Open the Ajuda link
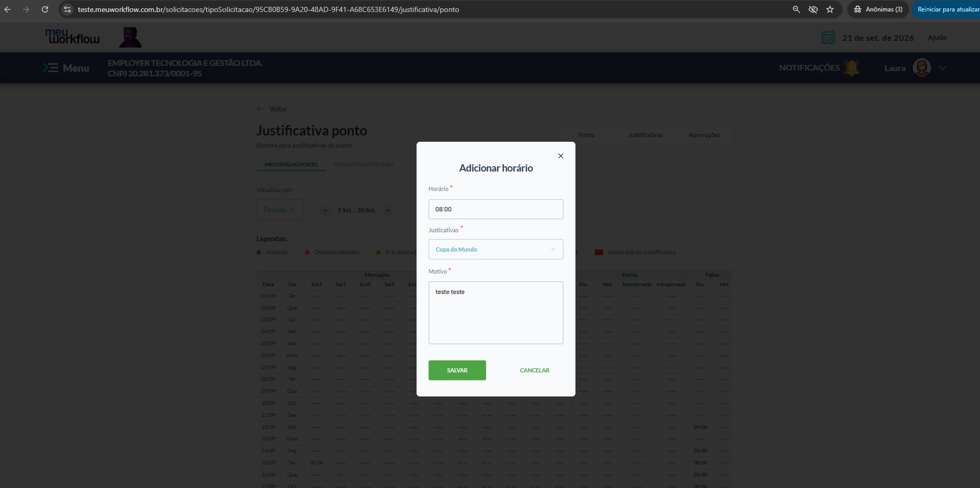The height and width of the screenshot is (488, 980). coord(937,38)
